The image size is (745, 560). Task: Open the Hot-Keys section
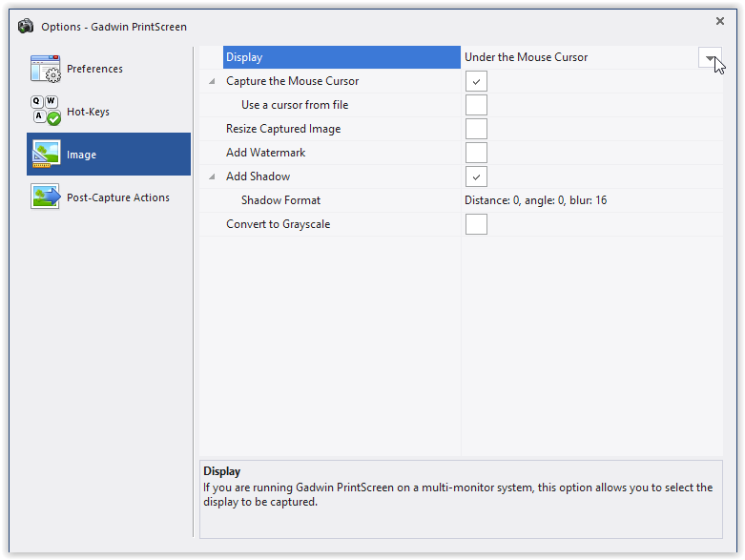(x=88, y=112)
